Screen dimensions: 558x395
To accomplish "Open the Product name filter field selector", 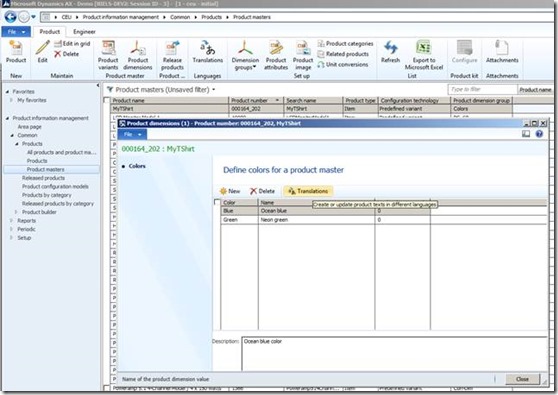I will 536,89.
